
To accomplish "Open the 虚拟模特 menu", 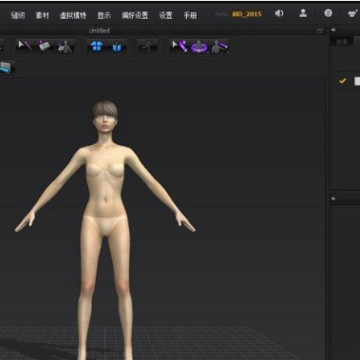I will [x=73, y=15].
